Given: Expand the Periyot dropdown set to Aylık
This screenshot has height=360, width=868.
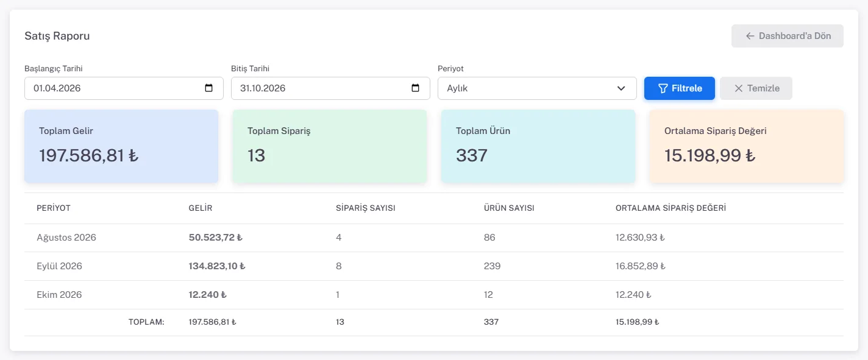Looking at the screenshot, I should pos(537,88).
